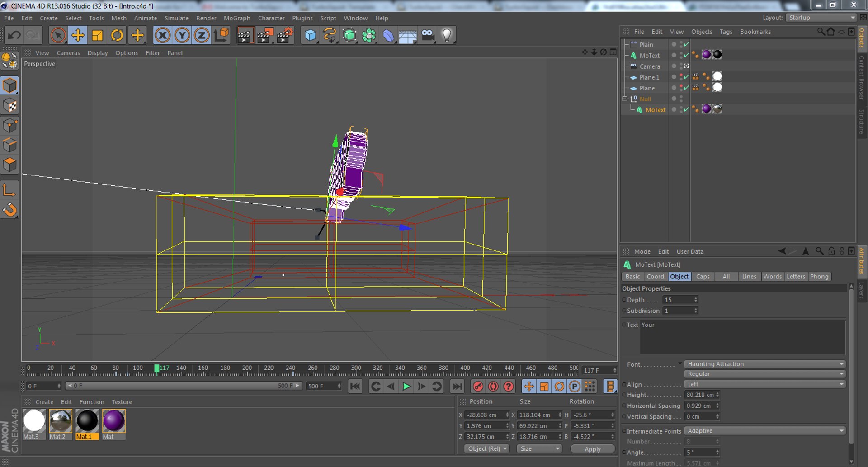Image resolution: width=868 pixels, height=467 pixels.
Task: Collapse the Null object tree
Action: [625, 99]
